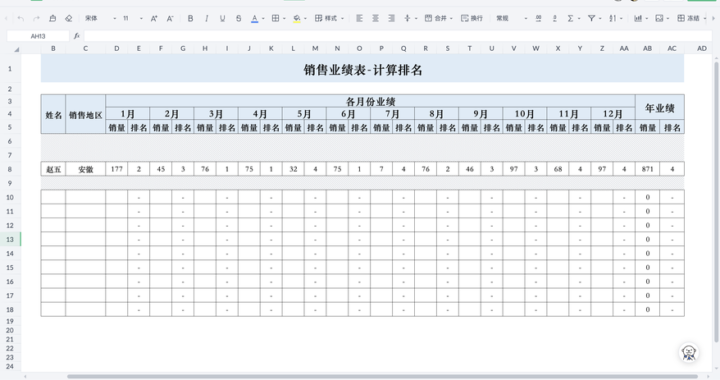Decrease font size with the A- icon
This screenshot has height=380, width=720.
click(x=170, y=18)
